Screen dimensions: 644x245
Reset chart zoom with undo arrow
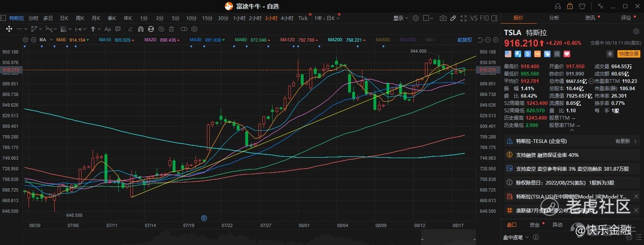(480, 40)
